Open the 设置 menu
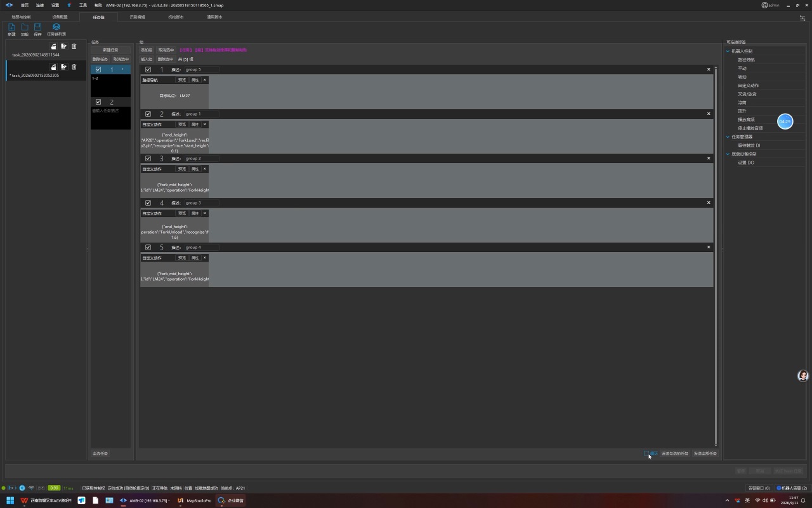The image size is (812, 508). 55,5
